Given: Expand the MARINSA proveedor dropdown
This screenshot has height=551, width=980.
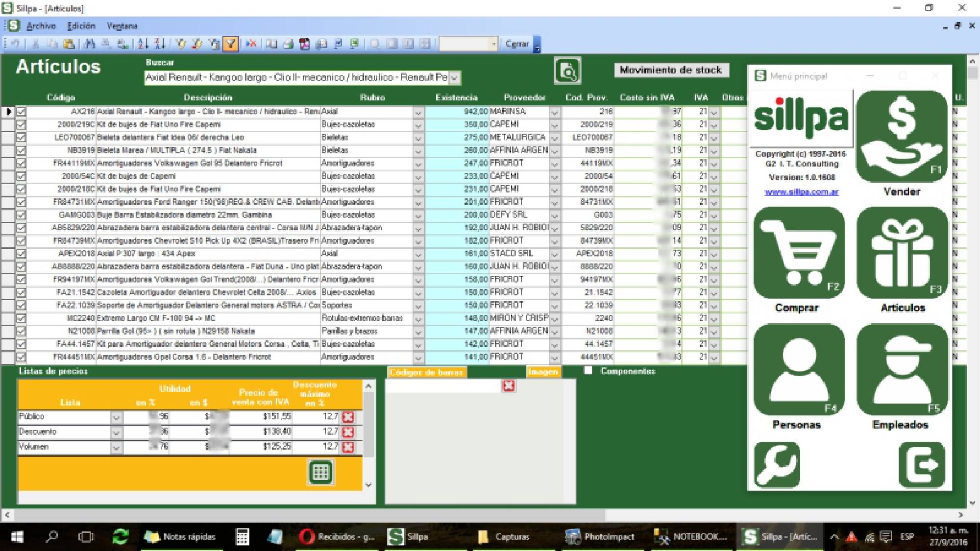Looking at the screenshot, I should [555, 112].
